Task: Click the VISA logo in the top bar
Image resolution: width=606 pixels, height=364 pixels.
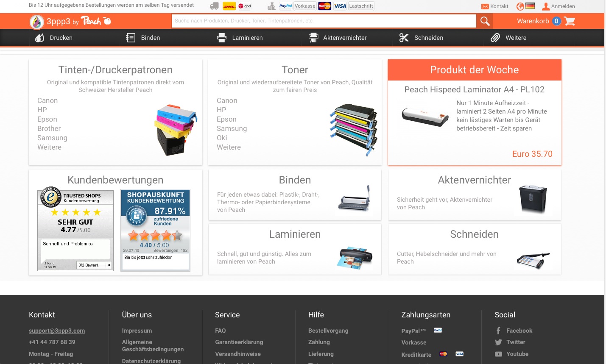Action: 340,6
